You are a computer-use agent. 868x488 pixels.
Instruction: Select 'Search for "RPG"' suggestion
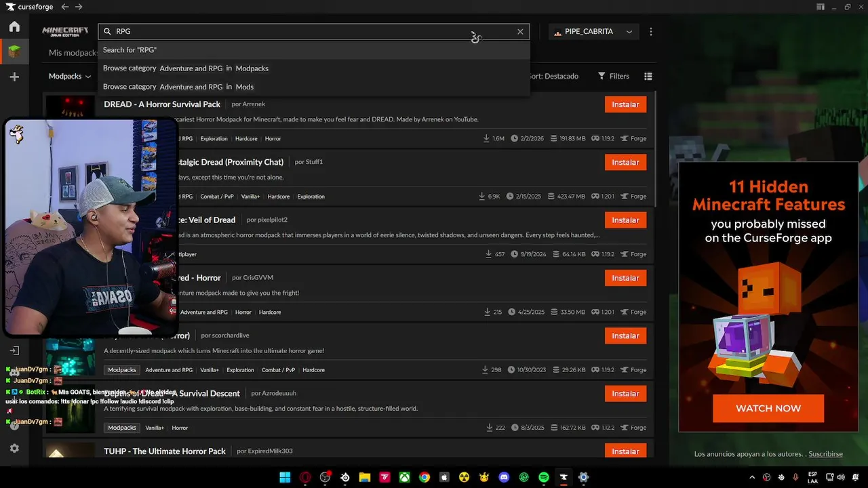click(313, 49)
